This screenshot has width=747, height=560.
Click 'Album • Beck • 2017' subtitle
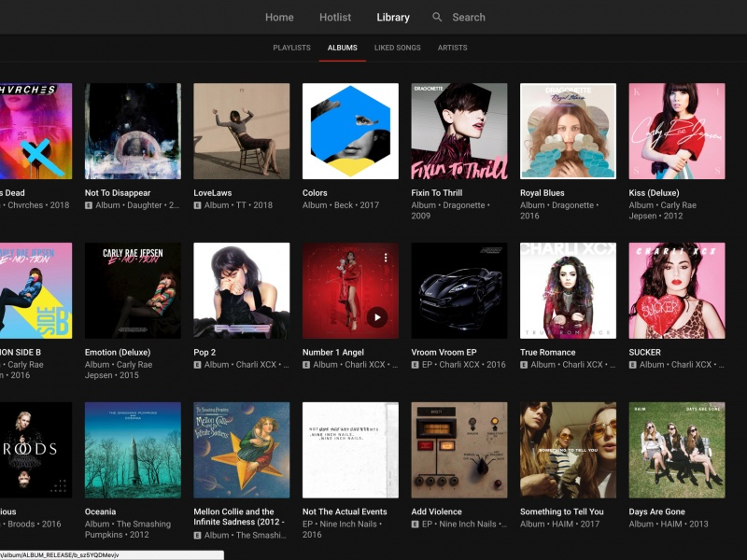click(x=341, y=205)
